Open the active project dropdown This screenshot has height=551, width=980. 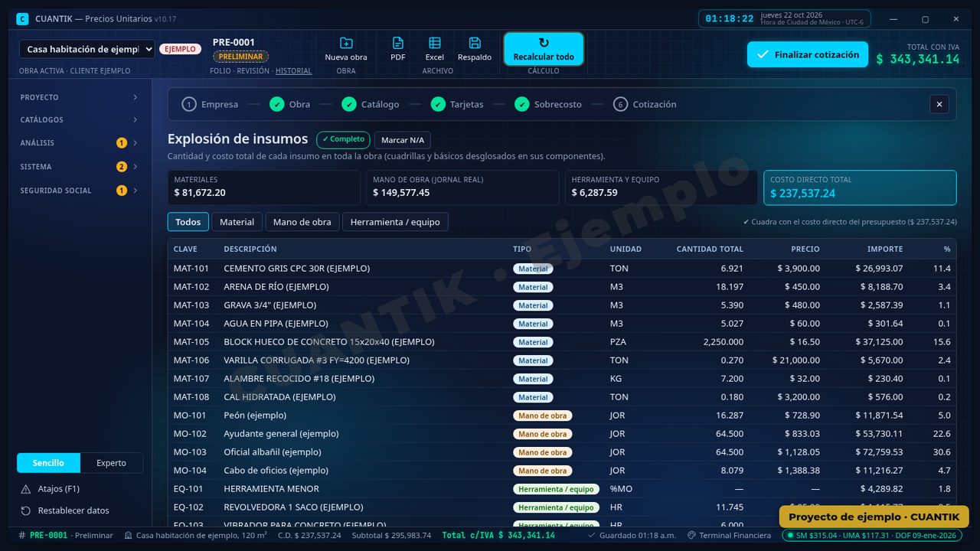tap(87, 49)
